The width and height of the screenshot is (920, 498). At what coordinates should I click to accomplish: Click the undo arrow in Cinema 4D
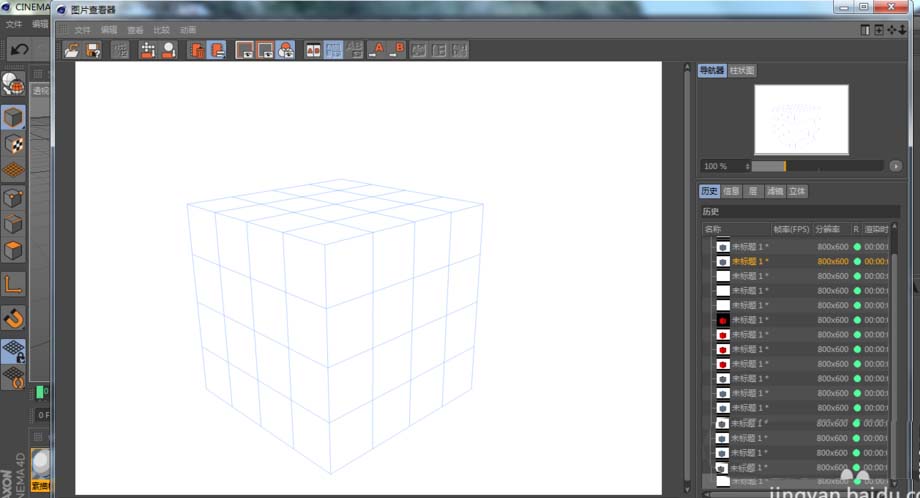(18, 49)
